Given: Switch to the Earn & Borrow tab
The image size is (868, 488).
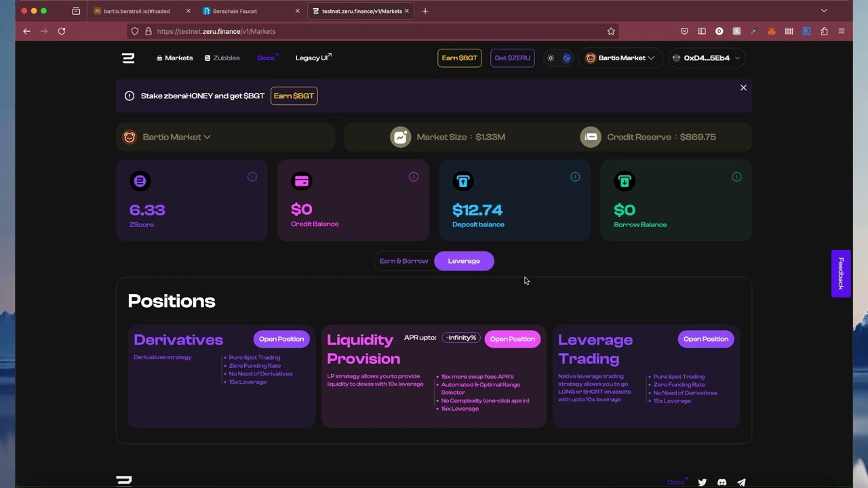Looking at the screenshot, I should (x=404, y=261).
